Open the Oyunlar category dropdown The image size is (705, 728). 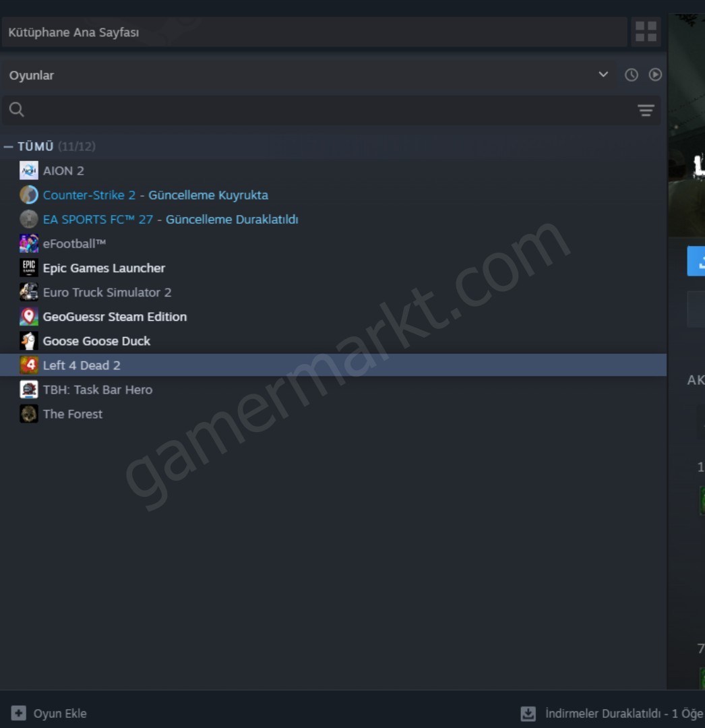point(310,75)
